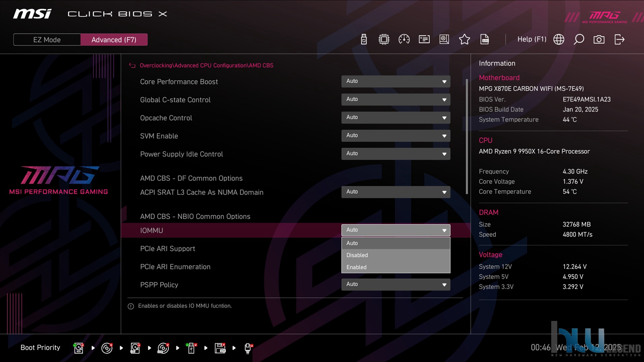Open the Global C-state Control dropdown
Viewport: 644px width, 362px height.
pos(396,99)
